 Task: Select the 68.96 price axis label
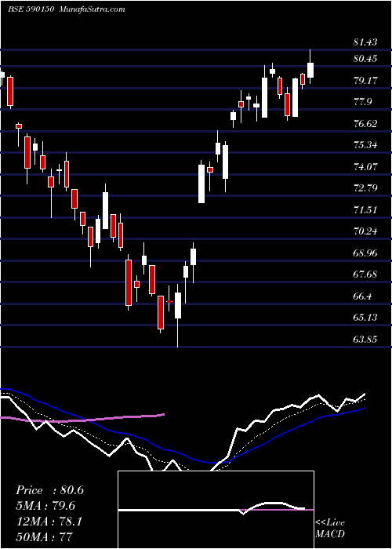[365, 253]
